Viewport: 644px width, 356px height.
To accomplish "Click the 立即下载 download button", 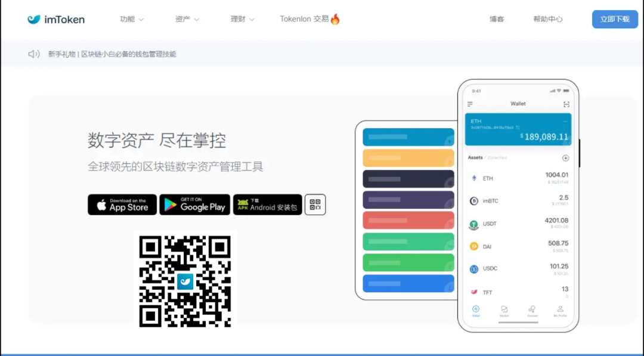I will tap(615, 18).
